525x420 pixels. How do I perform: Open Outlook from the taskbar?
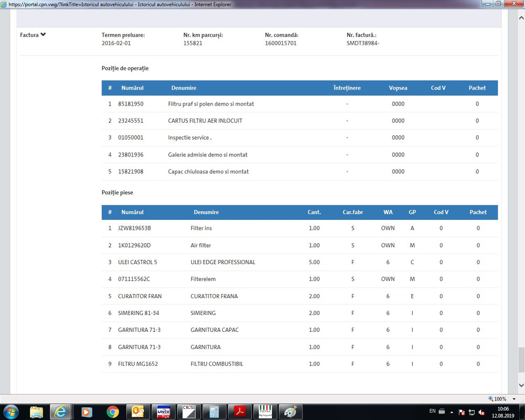[x=138, y=412]
